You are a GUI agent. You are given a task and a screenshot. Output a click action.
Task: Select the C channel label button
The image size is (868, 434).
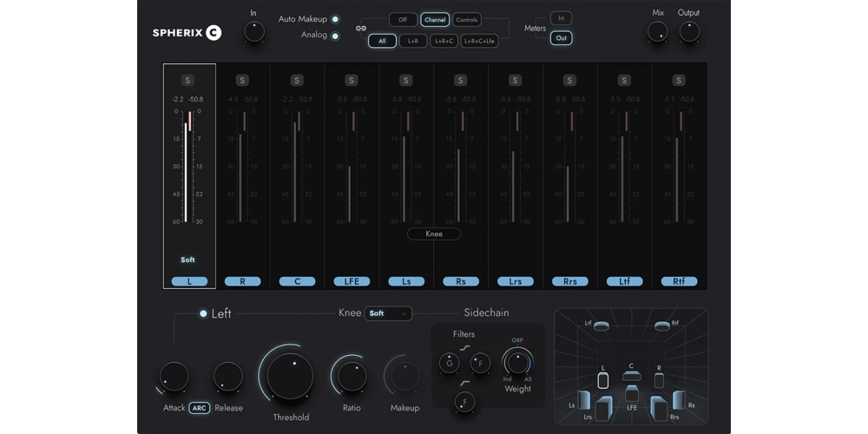tap(297, 281)
